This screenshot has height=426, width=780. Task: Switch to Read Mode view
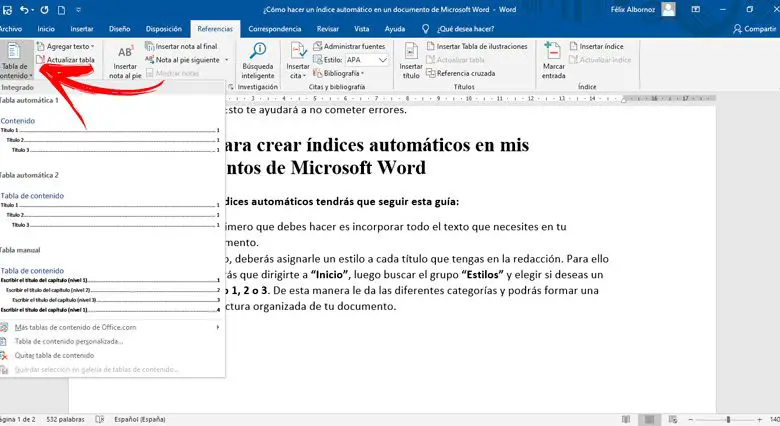point(626,420)
